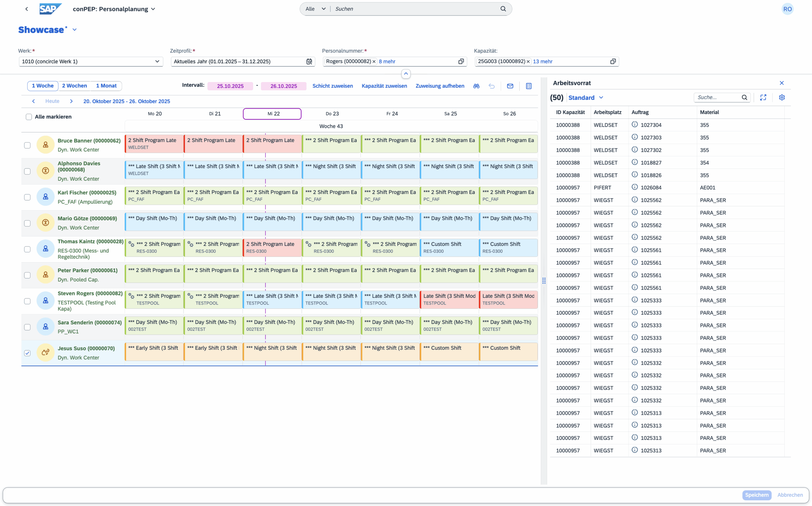Open value help for Personalnummer field
The width and height of the screenshot is (812, 506).
click(461, 61)
